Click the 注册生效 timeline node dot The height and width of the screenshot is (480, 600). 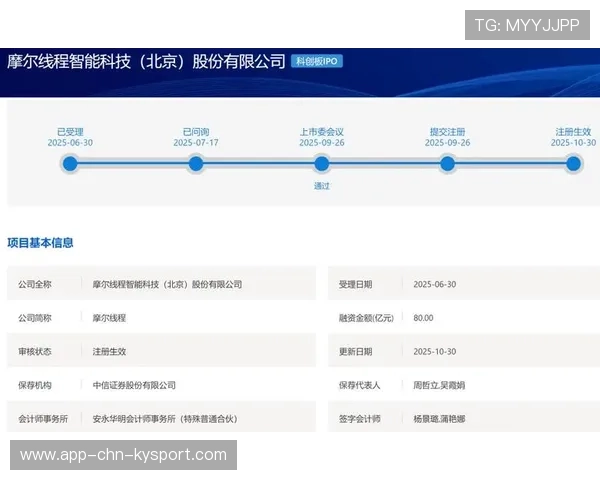coord(573,164)
